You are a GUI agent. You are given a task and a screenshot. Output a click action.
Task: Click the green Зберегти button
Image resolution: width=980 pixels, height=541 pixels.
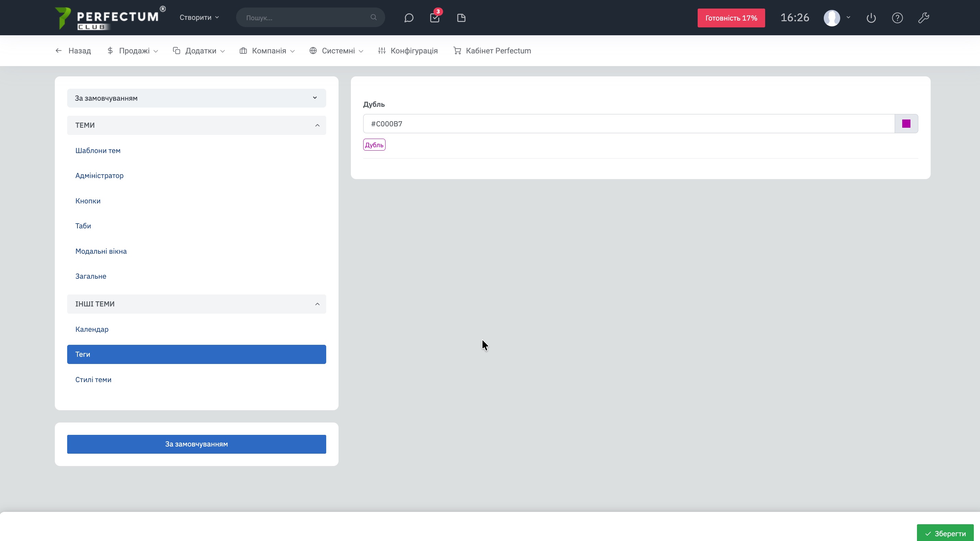click(x=945, y=533)
